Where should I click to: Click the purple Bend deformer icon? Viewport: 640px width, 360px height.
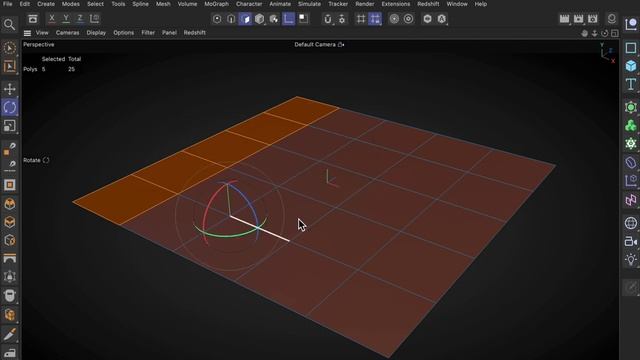(631, 162)
